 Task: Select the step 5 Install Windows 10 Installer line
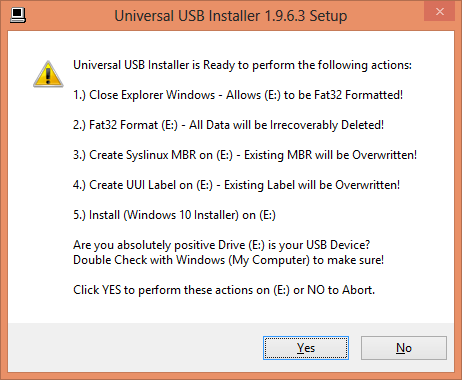tap(174, 215)
